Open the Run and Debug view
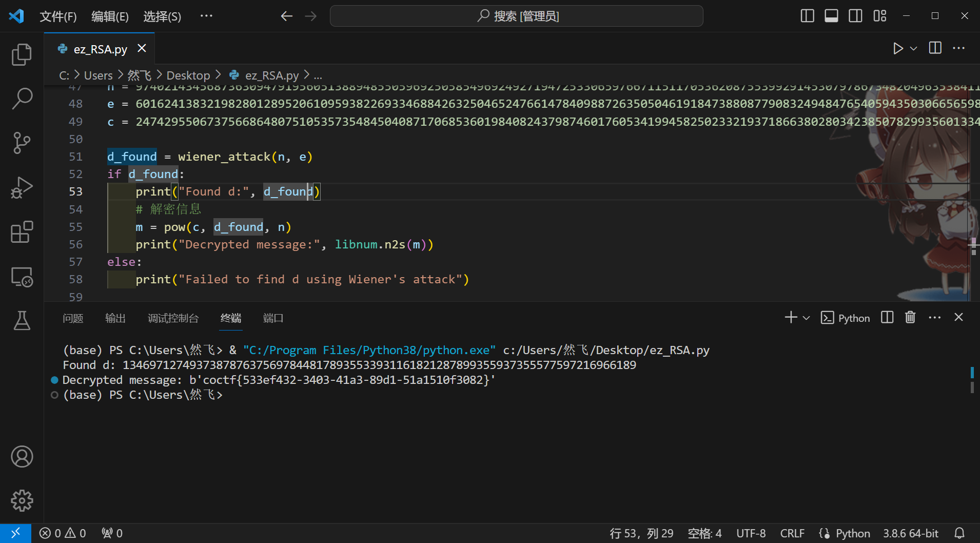This screenshot has width=980, height=543. (22, 187)
